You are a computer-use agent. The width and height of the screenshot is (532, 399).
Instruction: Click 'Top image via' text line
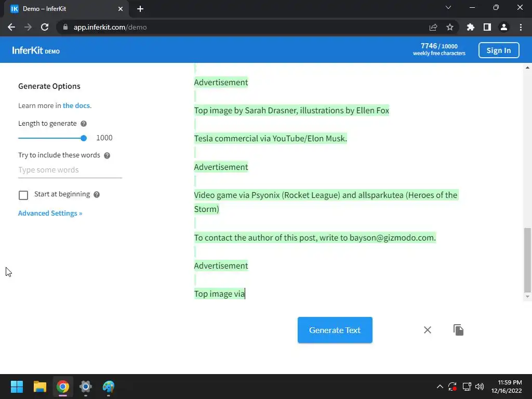point(219,294)
